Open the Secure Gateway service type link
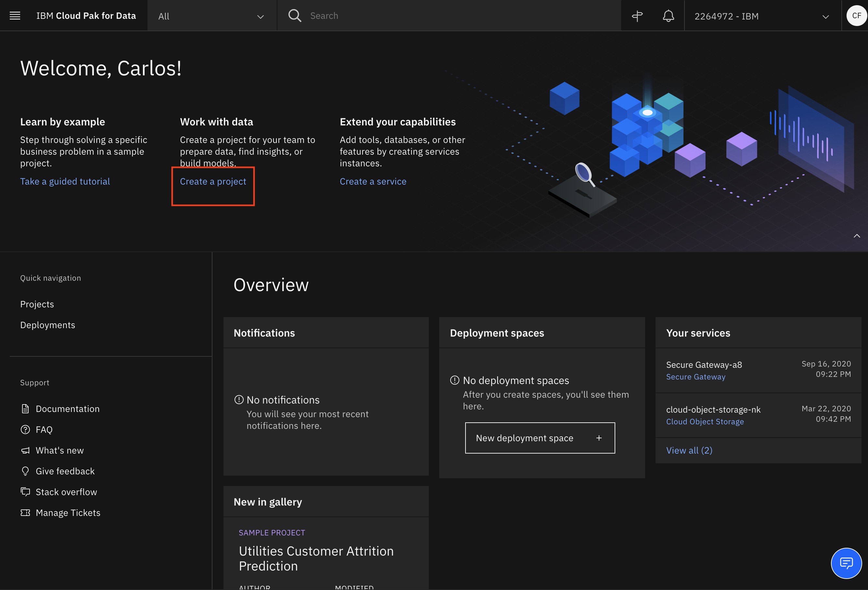 coord(696,377)
